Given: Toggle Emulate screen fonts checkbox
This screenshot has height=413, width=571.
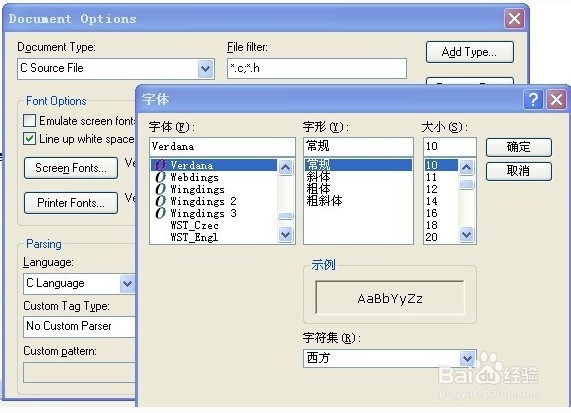Looking at the screenshot, I should [x=29, y=121].
